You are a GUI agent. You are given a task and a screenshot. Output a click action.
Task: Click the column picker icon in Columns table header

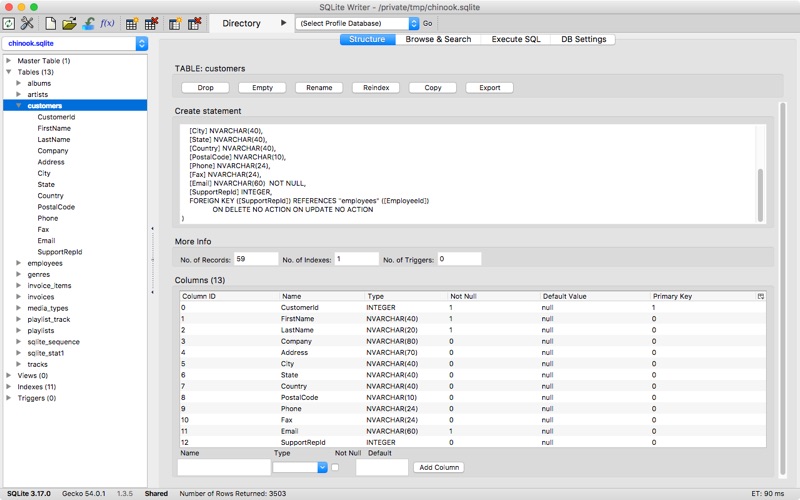(x=761, y=296)
